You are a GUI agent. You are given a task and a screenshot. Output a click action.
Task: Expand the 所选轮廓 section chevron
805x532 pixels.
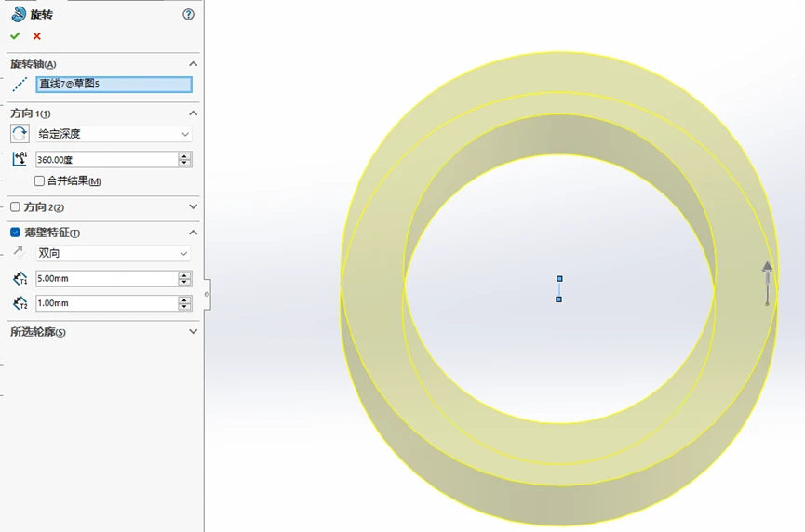tap(193, 331)
